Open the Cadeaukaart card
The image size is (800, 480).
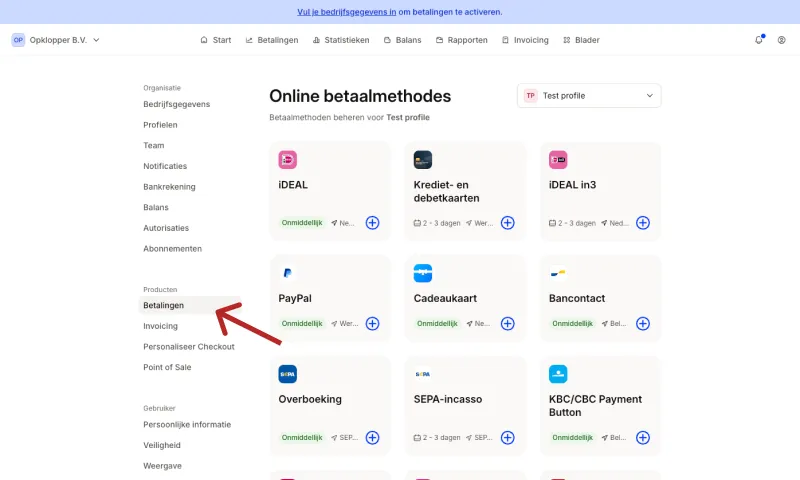pos(465,298)
